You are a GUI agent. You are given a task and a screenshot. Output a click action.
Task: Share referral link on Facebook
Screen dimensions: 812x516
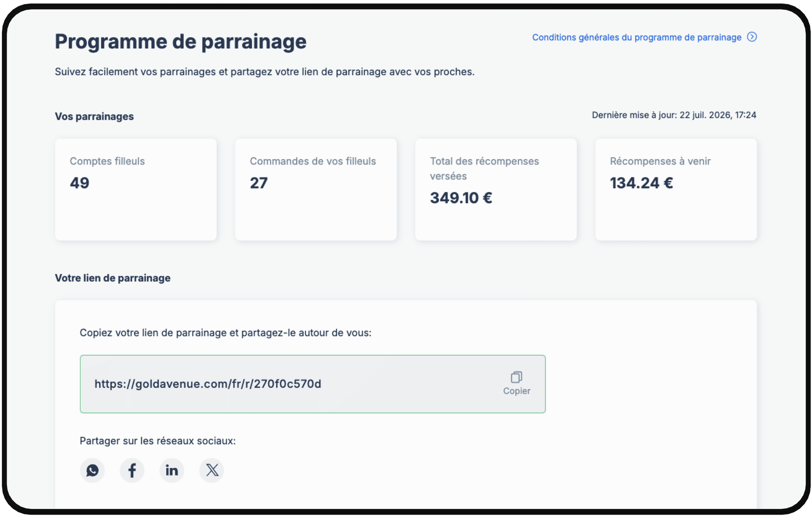coord(132,470)
